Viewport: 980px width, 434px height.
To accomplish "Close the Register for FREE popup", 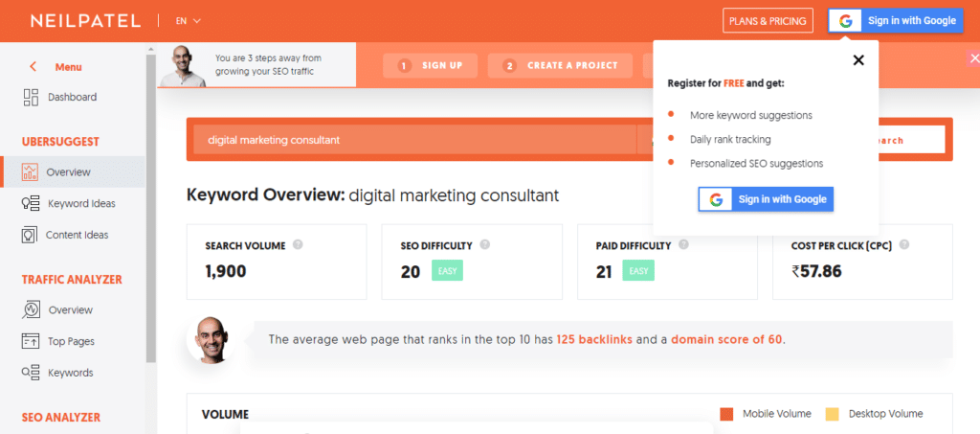I will pyautogui.click(x=858, y=60).
